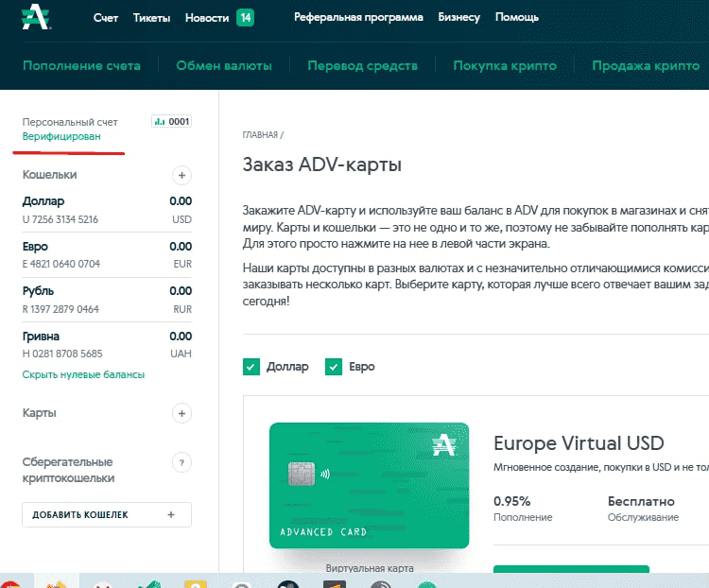Image resolution: width=709 pixels, height=588 pixels.
Task: Open the Тикеты menu
Action: [x=151, y=18]
